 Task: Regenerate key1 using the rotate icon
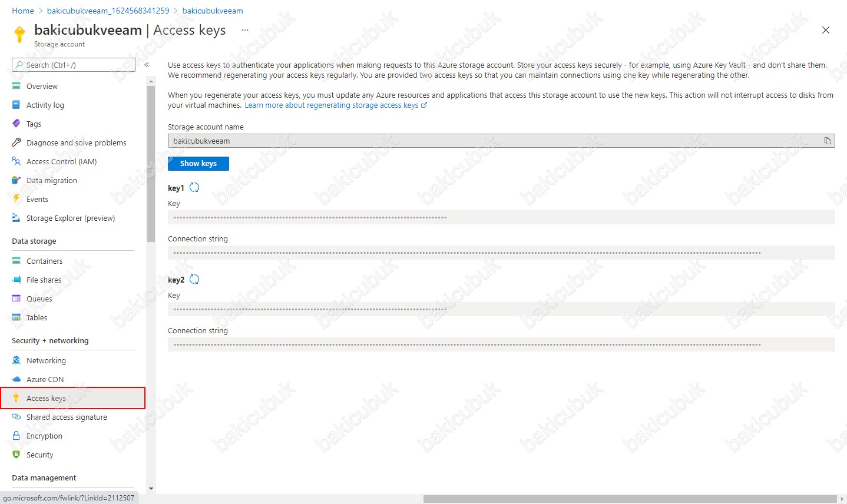(x=194, y=188)
